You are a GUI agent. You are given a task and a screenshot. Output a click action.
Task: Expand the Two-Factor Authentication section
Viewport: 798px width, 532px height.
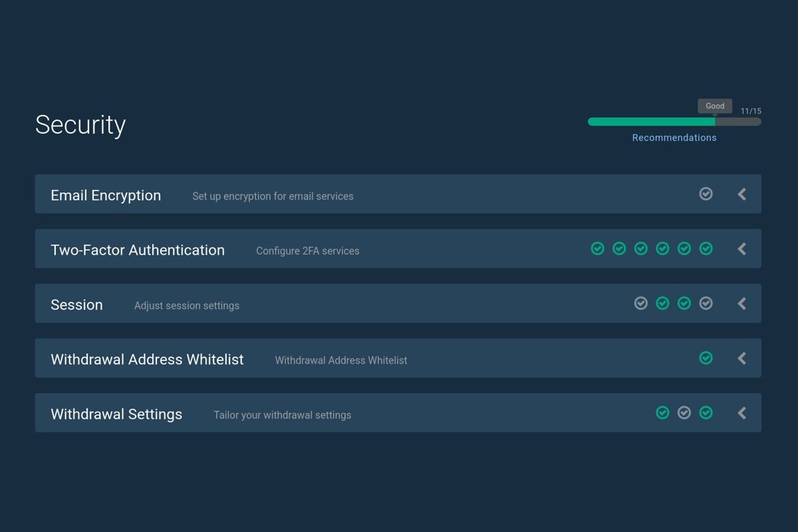pyautogui.click(x=741, y=248)
